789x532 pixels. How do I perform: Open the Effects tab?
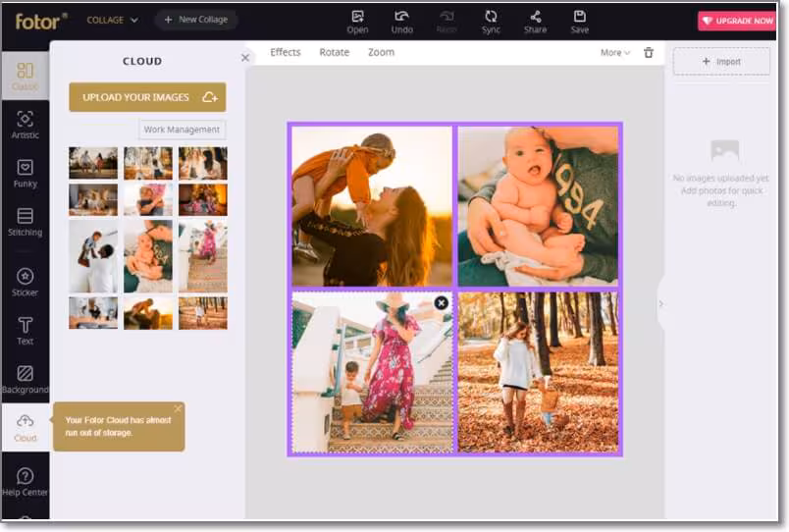[286, 52]
